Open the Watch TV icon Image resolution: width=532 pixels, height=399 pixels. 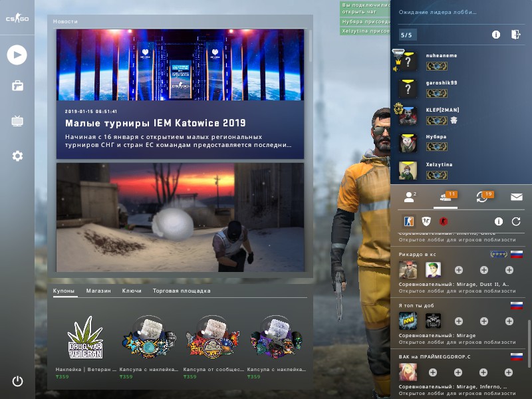17,121
